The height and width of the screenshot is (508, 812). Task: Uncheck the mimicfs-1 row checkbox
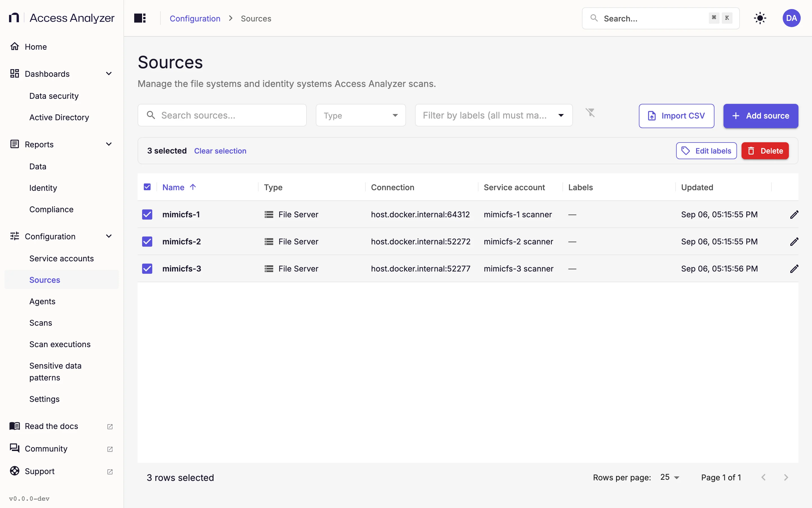pos(147,214)
